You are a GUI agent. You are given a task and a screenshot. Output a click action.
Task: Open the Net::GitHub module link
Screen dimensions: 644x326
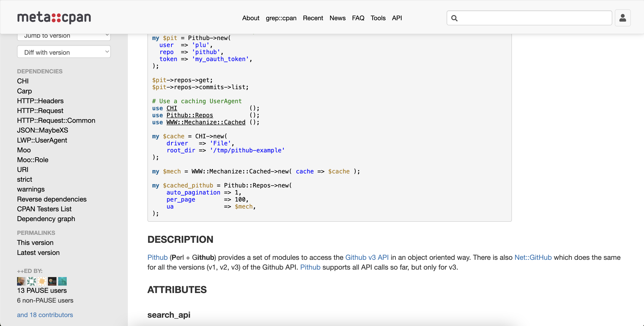coord(533,257)
